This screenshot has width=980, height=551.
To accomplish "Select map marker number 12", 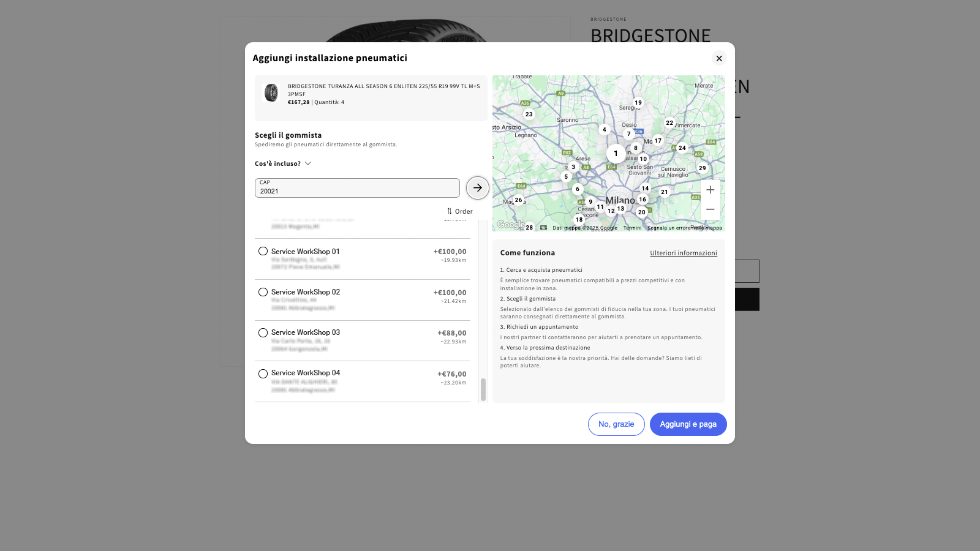I will 611,211.
